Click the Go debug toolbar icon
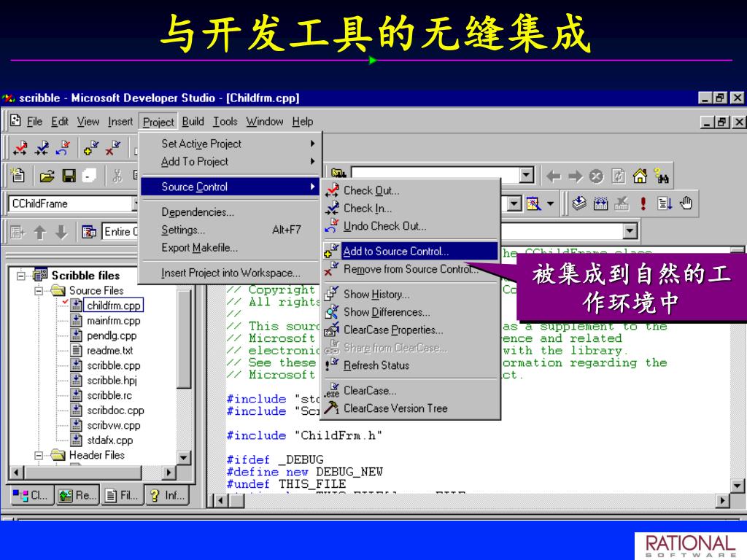 [665, 203]
